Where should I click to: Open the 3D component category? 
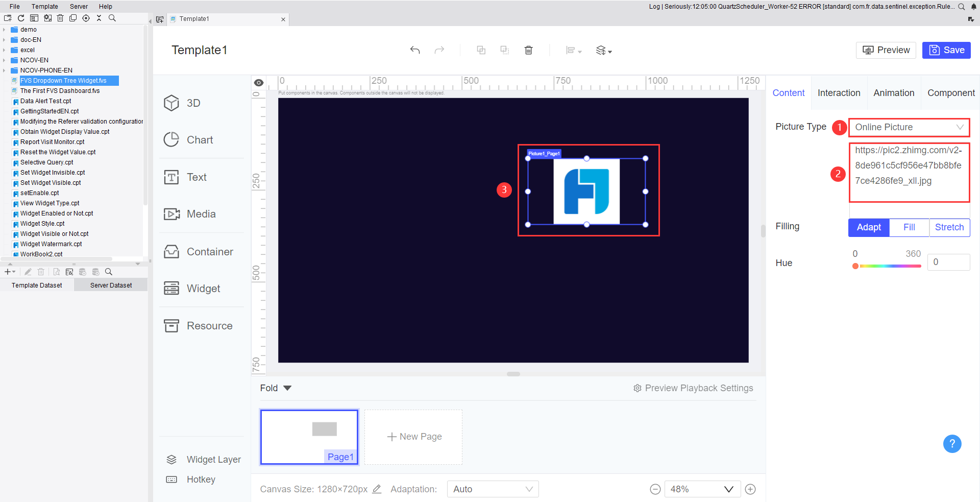[x=182, y=103]
